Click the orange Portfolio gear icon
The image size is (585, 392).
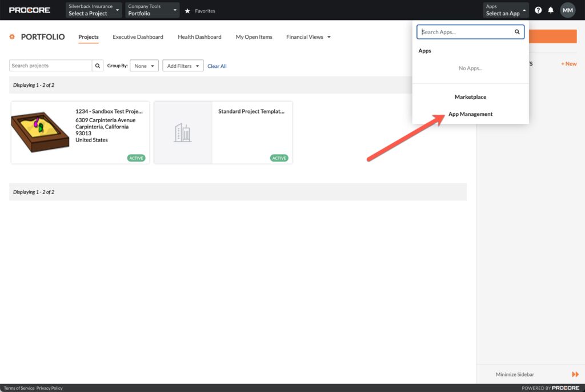(x=12, y=37)
